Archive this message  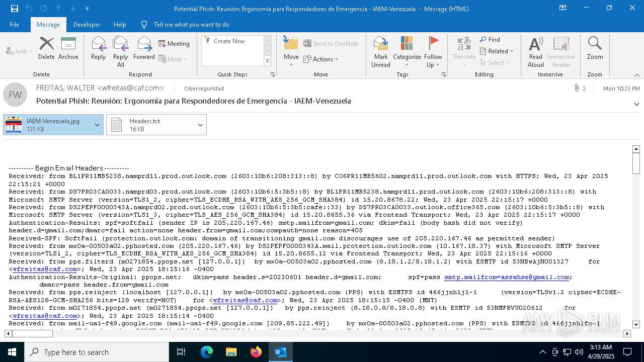[x=68, y=49]
